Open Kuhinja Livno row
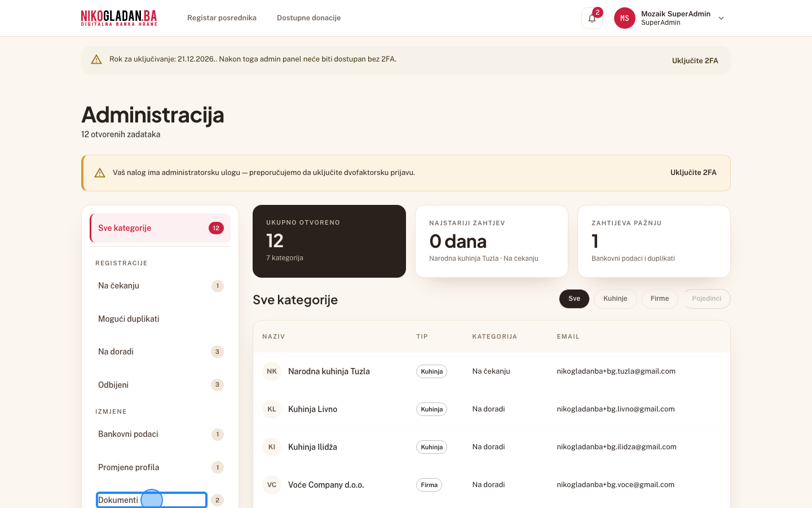Viewport: 812px width, 508px height. tap(492, 409)
